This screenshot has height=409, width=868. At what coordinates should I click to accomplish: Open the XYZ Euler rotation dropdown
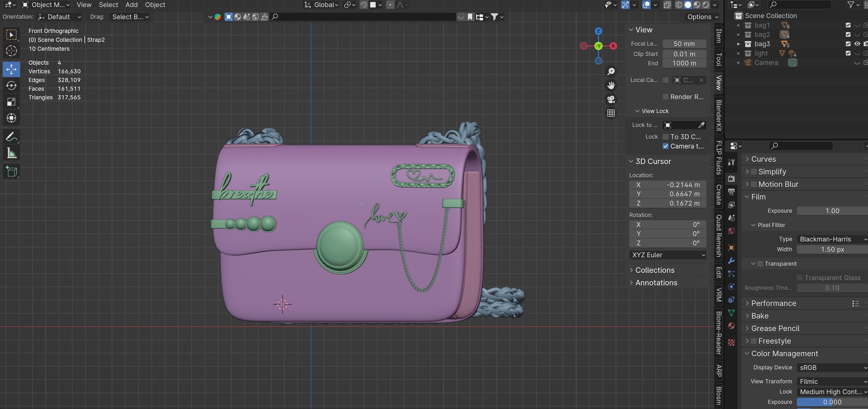point(668,255)
